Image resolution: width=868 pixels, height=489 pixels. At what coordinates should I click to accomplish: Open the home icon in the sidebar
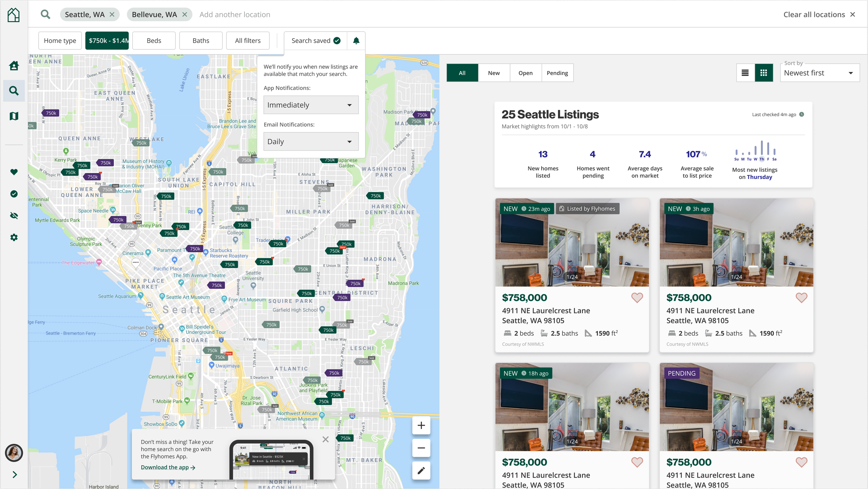click(x=14, y=65)
